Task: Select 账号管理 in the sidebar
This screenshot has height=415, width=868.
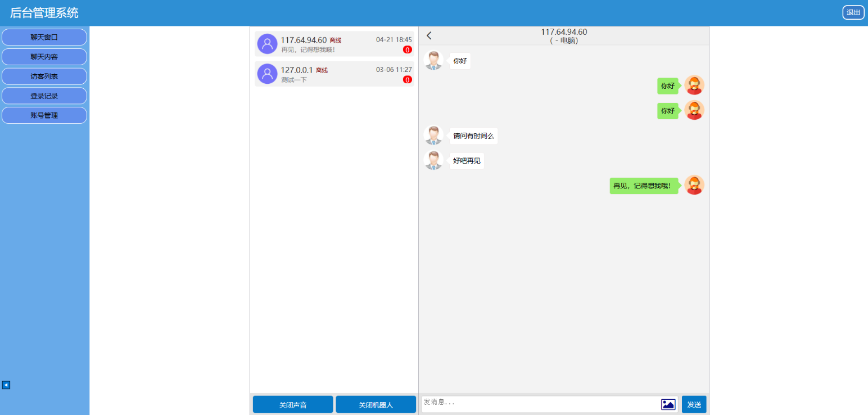Action: pos(44,115)
